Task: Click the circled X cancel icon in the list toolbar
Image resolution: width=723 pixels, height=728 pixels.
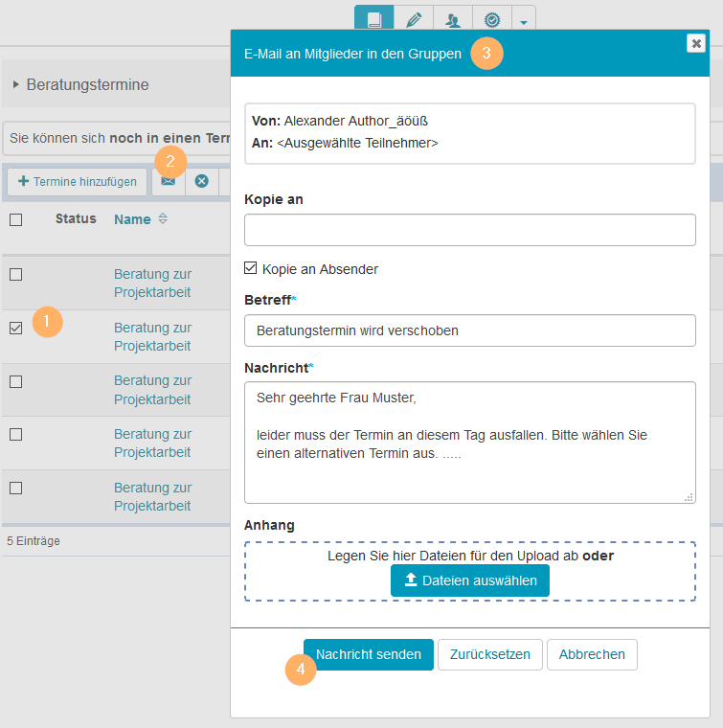Action: [x=202, y=181]
